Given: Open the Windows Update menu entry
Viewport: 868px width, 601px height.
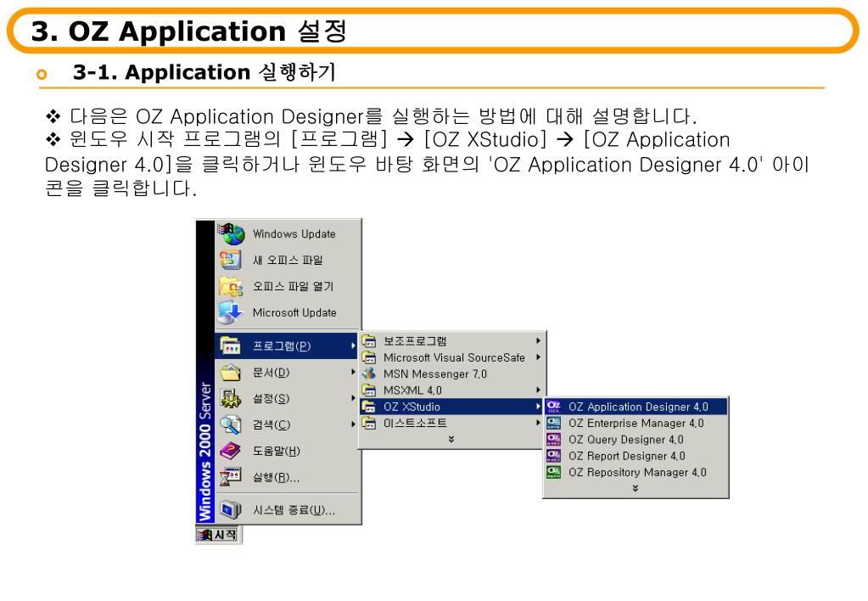Looking at the screenshot, I should pyautogui.click(x=288, y=233).
